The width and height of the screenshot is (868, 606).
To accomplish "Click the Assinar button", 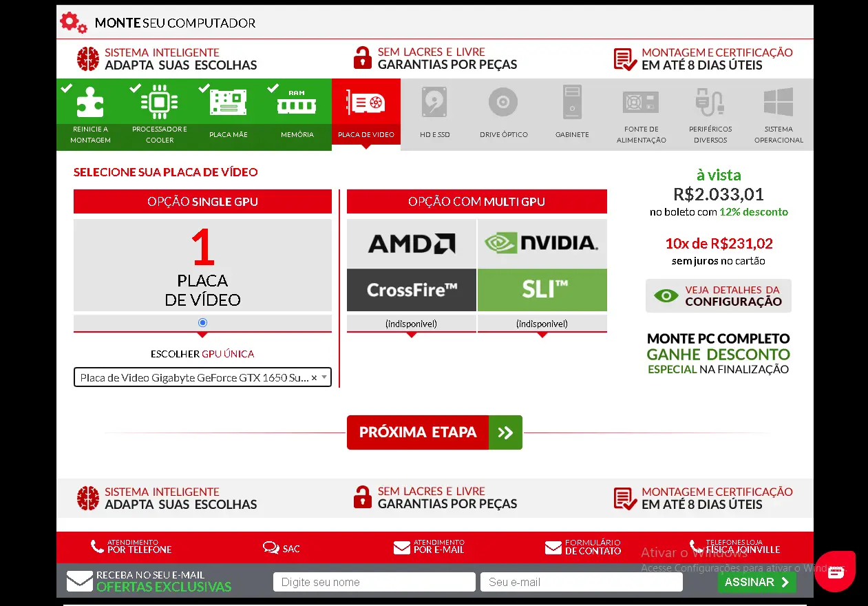I will tap(756, 582).
